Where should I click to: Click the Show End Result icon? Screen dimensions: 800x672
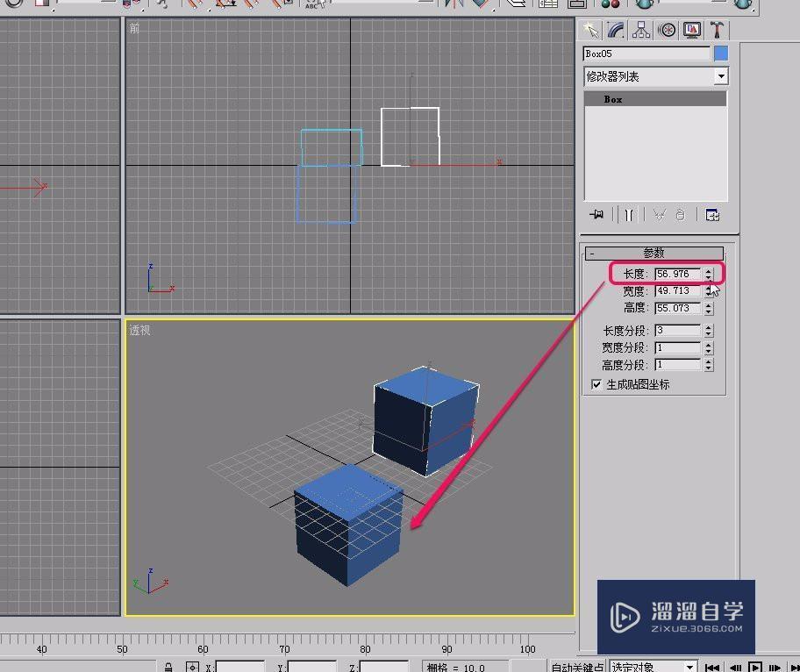click(x=629, y=214)
